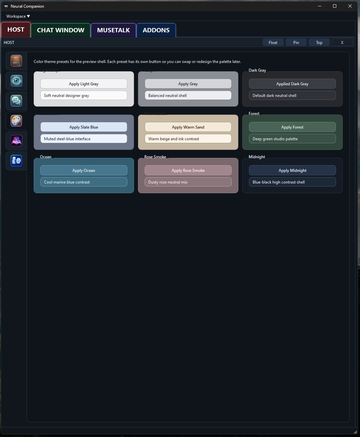This screenshot has width=360, height=437.
Task: Click 'Warm beige and ink contrast' description
Action: [x=188, y=139]
